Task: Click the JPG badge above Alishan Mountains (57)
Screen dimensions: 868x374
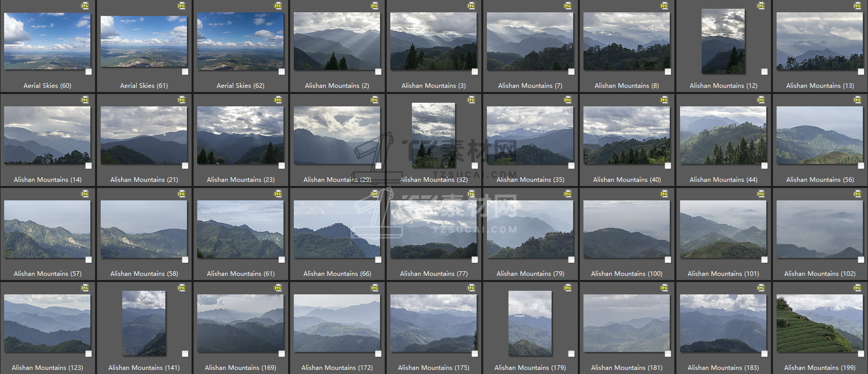Action: click(85, 194)
